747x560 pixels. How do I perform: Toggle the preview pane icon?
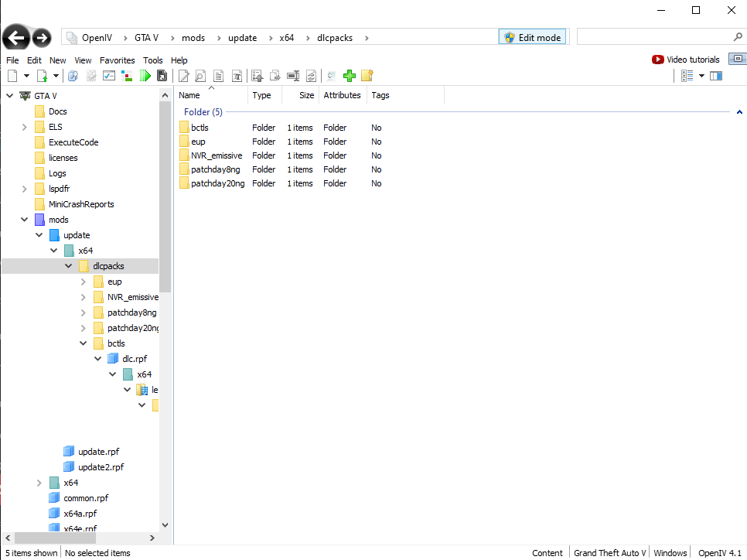tap(716, 75)
